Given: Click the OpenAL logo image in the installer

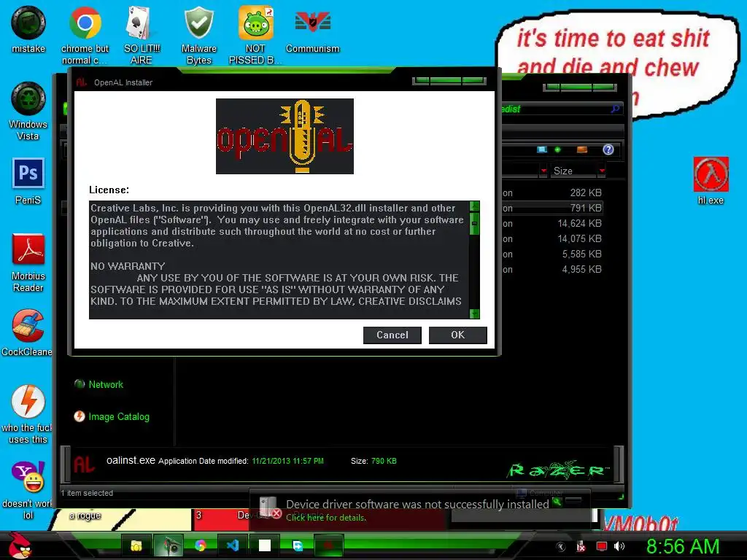Looking at the screenshot, I should click(285, 136).
